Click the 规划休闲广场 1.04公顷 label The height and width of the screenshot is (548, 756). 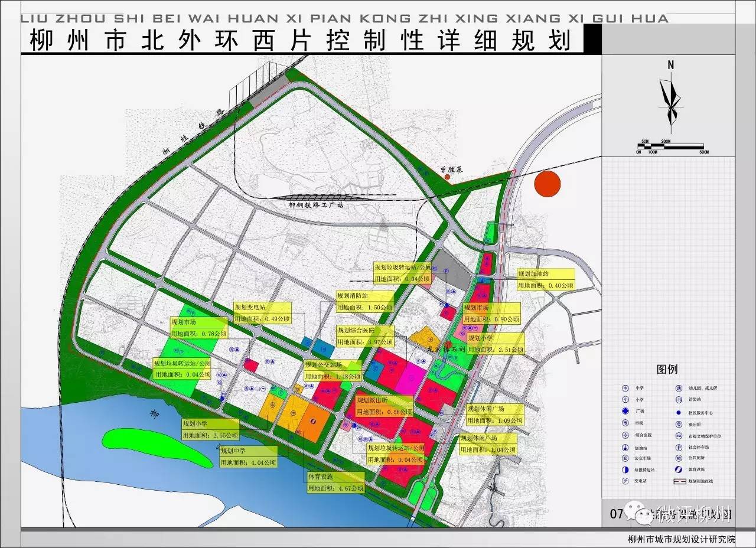click(x=488, y=444)
